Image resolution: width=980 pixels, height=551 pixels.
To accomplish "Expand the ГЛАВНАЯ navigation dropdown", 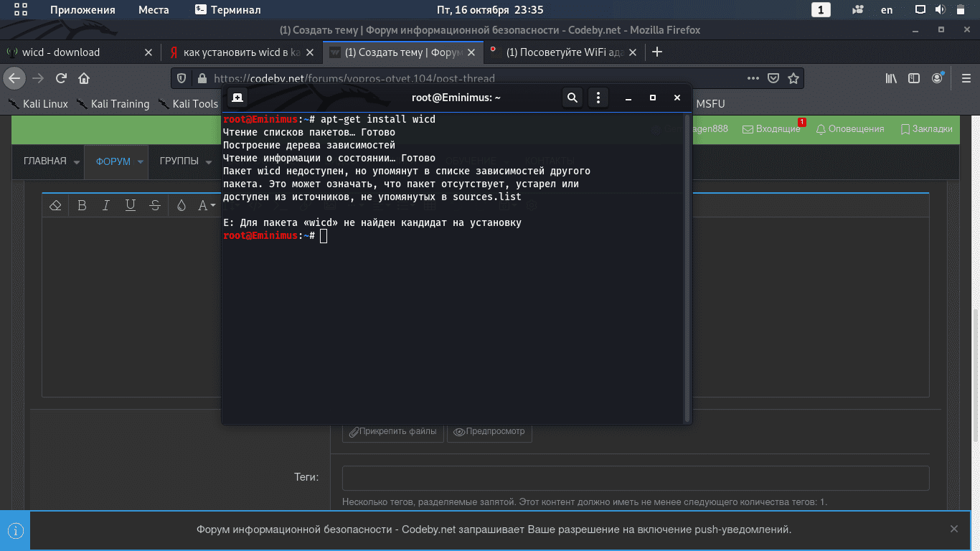I will [x=76, y=161].
